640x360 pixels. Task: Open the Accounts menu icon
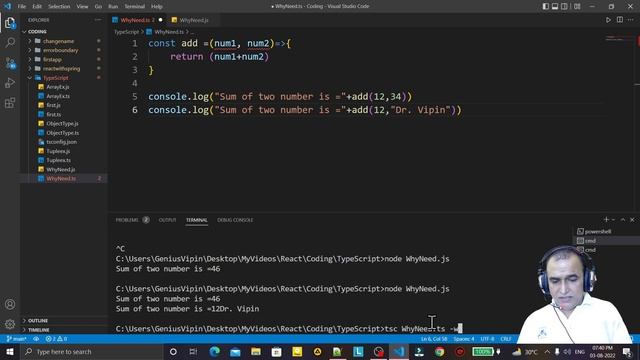10,304
